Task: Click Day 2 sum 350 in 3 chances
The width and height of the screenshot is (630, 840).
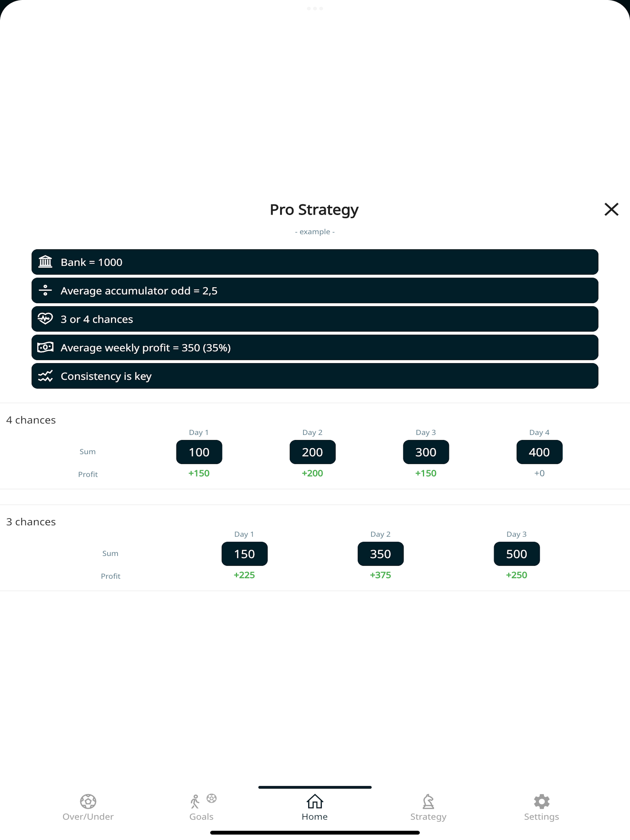Action: [x=380, y=554]
